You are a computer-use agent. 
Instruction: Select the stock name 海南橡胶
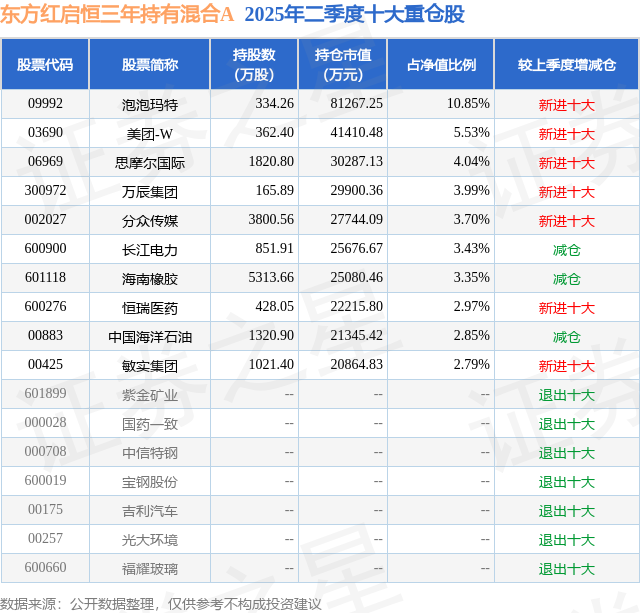pyautogui.click(x=150, y=279)
